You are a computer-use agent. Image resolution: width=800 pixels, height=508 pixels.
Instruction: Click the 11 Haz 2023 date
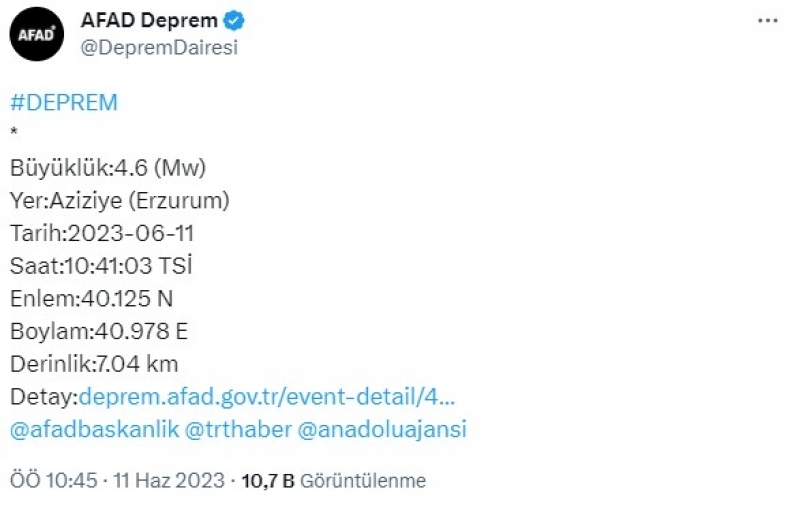168,481
